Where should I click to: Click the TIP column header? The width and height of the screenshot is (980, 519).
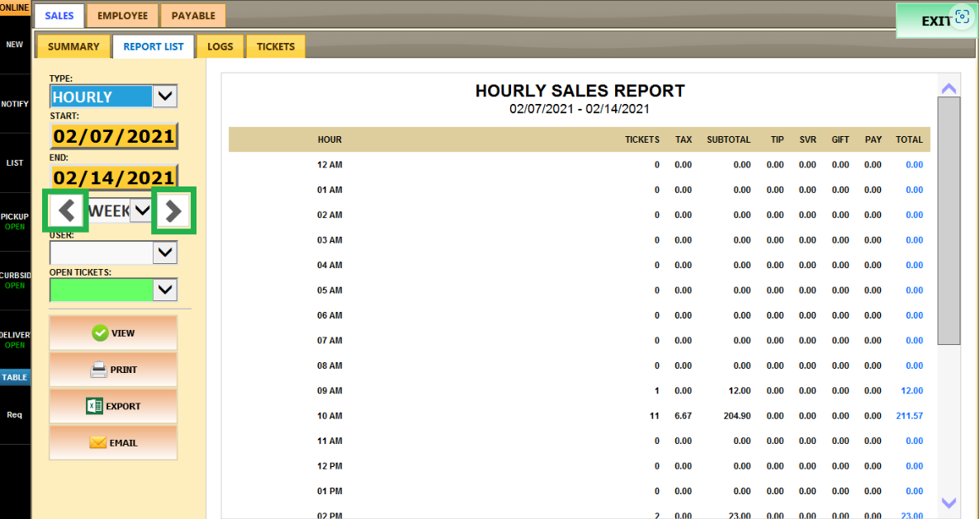(x=778, y=140)
